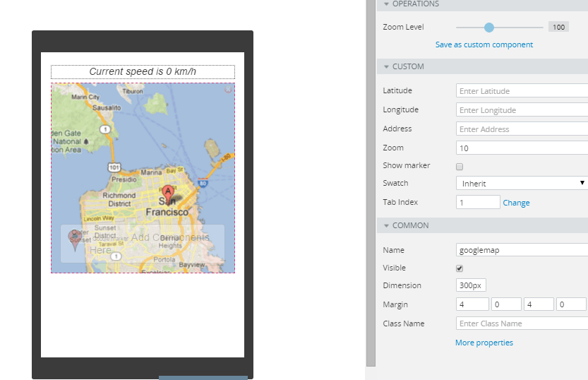Click the properties panel vertical scrollbar
Screen dimensions: 588x380
click(371, 183)
